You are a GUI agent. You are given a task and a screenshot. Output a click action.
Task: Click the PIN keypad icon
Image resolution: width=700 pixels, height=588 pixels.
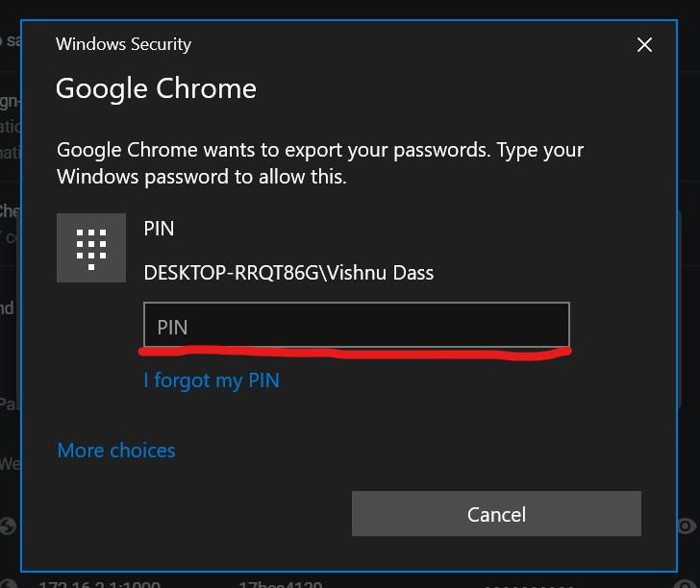(x=91, y=248)
